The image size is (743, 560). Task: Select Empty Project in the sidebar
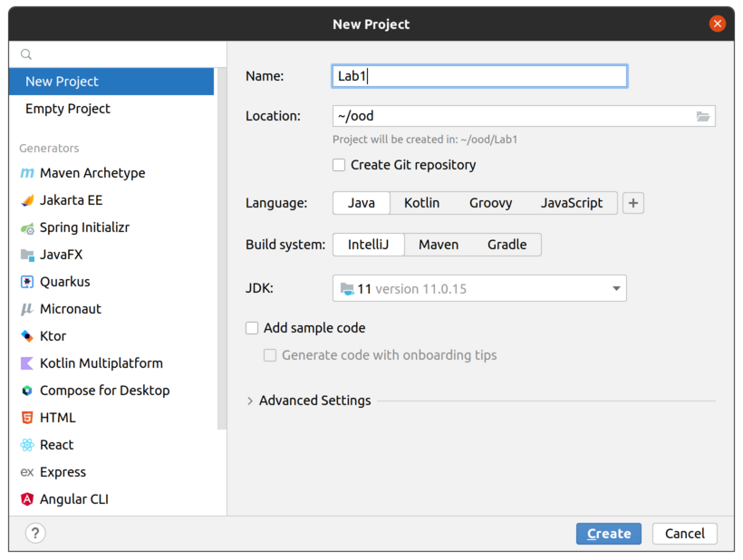point(68,109)
